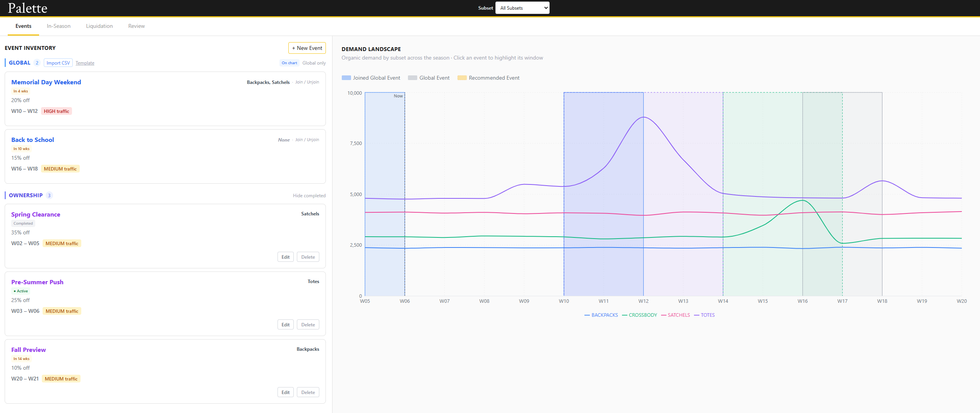
Task: Create a New Event
Action: [307, 48]
